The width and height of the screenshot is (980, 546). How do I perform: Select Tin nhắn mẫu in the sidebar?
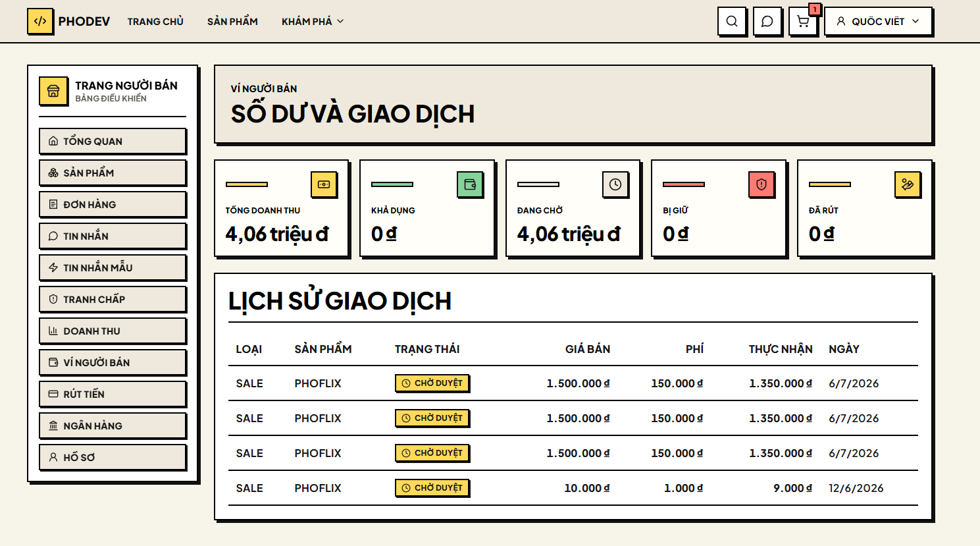click(113, 267)
